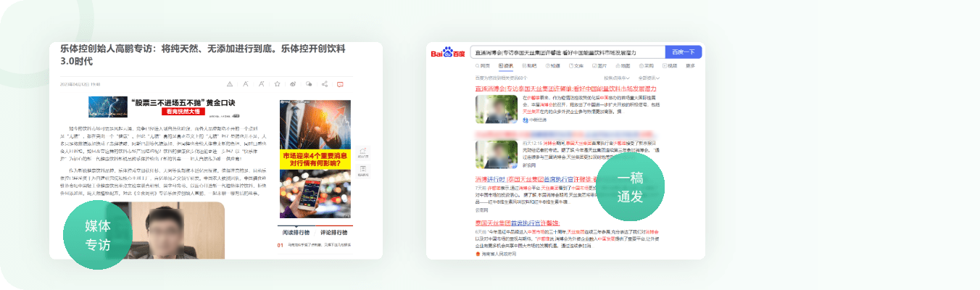Click the WeChat icon in article toolbar
This screenshot has height=290, width=980.
(x=309, y=84)
